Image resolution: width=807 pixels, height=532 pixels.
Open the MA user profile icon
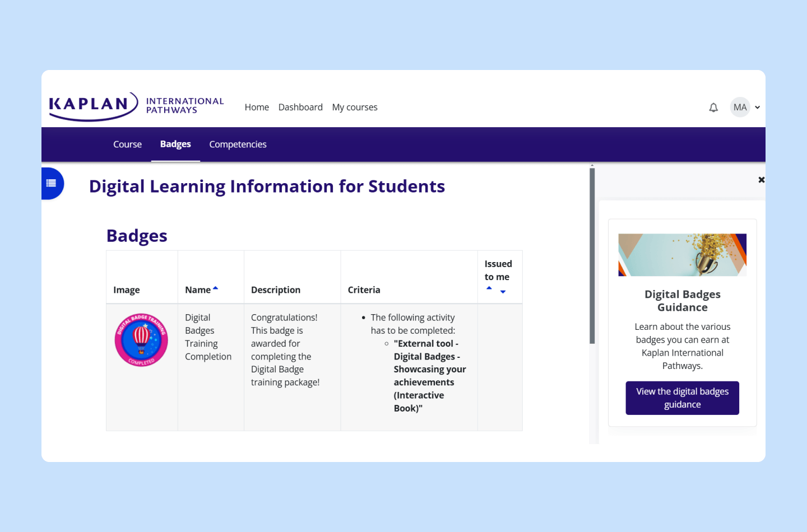pyautogui.click(x=740, y=107)
